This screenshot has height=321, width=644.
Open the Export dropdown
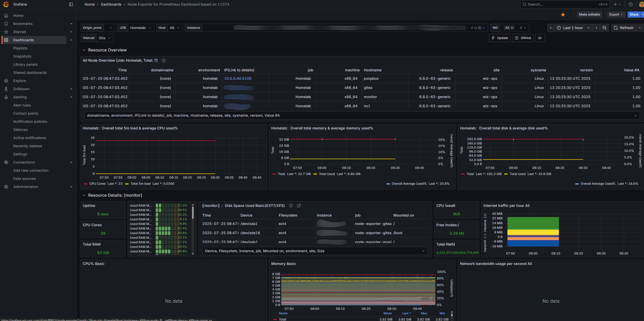click(616, 15)
